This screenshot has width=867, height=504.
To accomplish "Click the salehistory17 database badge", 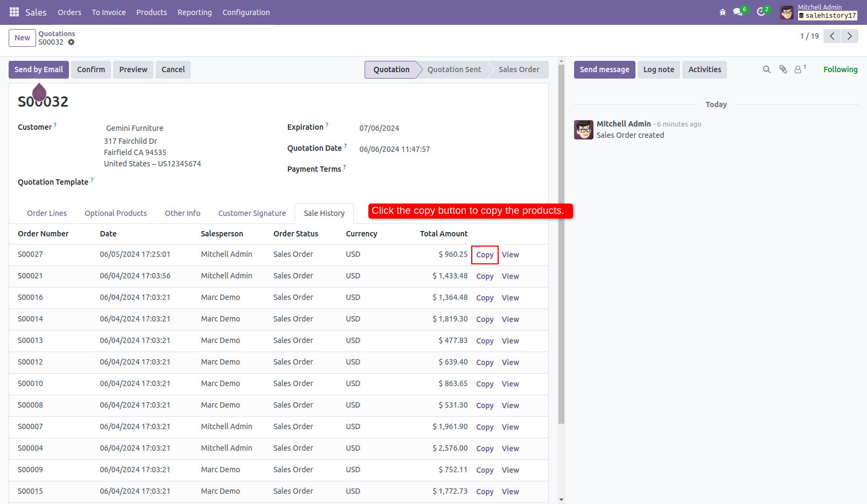I will pos(828,16).
